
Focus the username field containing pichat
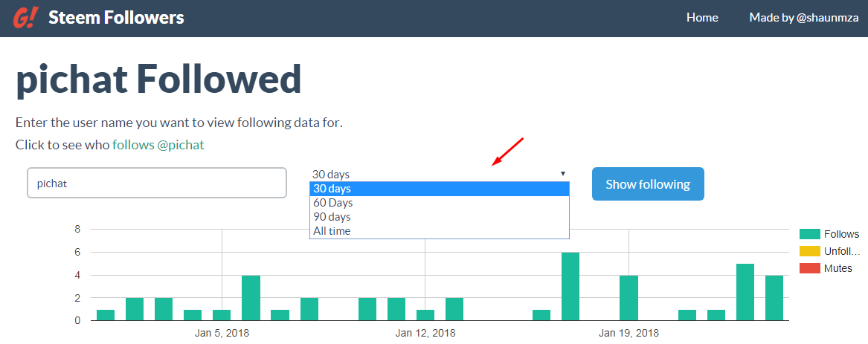tap(157, 183)
